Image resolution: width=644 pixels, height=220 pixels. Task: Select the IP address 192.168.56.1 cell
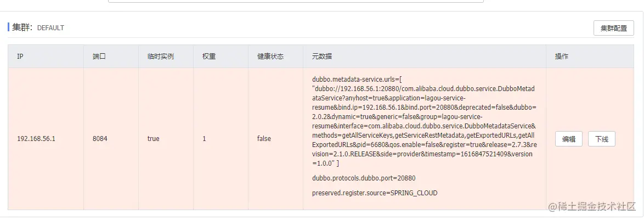[x=36, y=139]
